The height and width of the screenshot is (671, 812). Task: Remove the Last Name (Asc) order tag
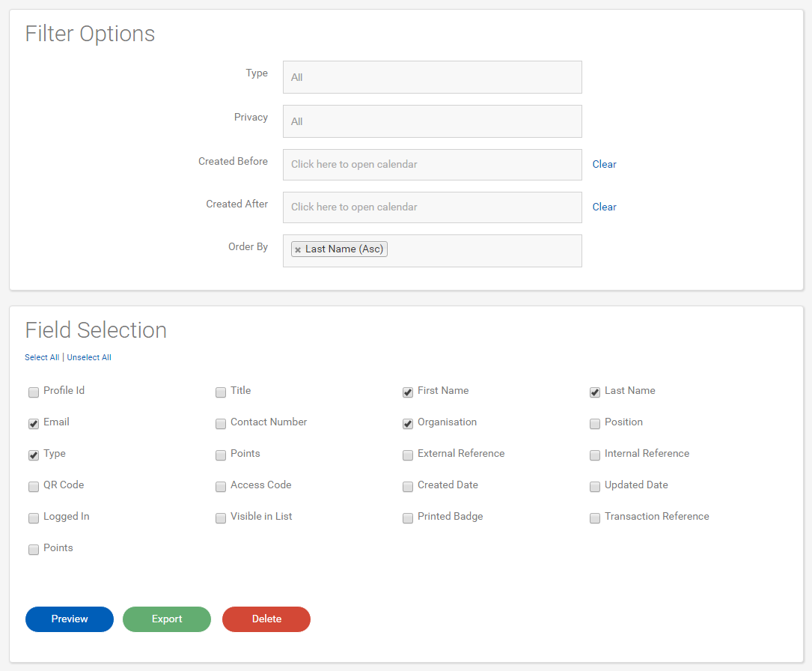coord(298,249)
